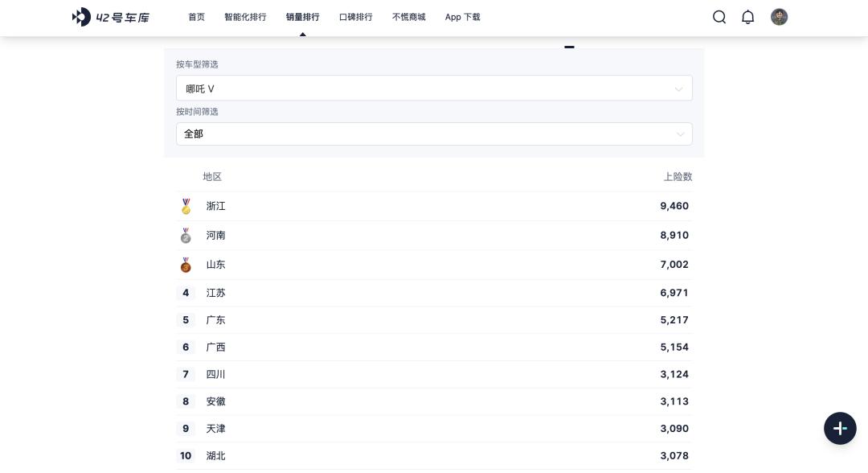Click the 42号车库 logo
The width and height of the screenshot is (868, 473).
[x=111, y=17]
